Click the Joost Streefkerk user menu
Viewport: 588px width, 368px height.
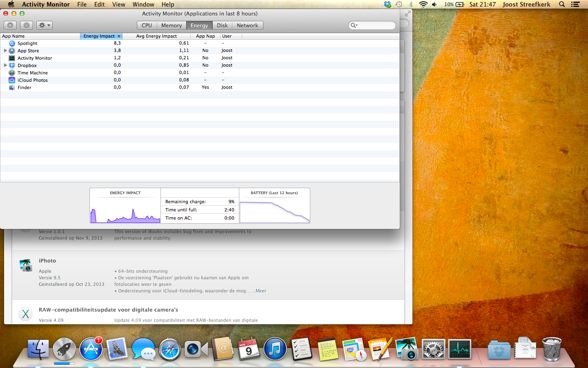[526, 4]
